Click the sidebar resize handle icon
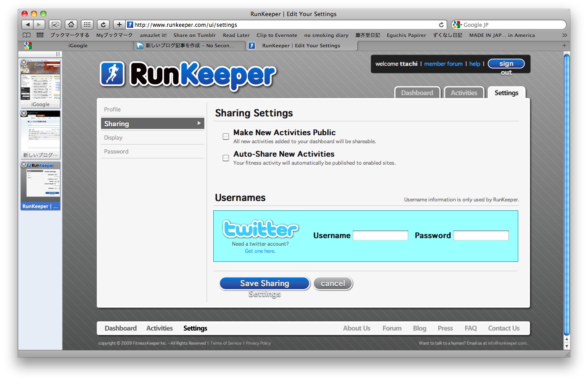The width and height of the screenshot is (588, 384). pyautogui.click(x=58, y=54)
